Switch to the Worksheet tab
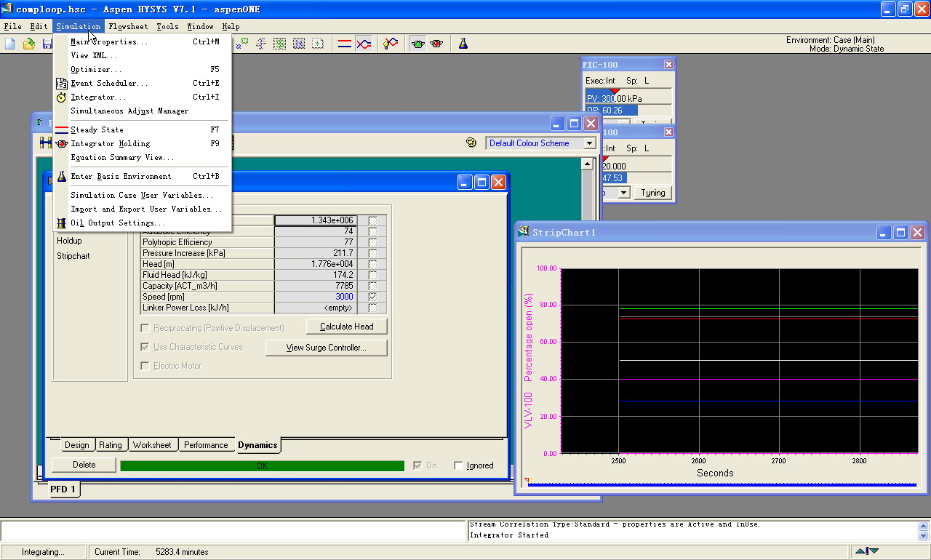The width and height of the screenshot is (931, 560). [x=152, y=445]
